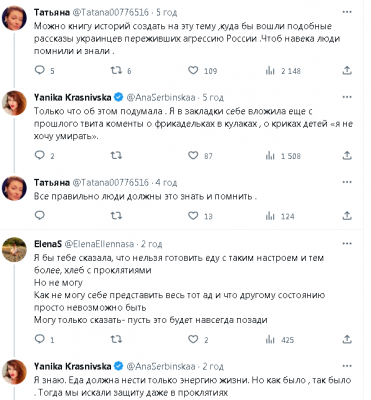Open more options on ElenaS's tweet
The width and height of the screenshot is (371, 400).
[347, 244]
